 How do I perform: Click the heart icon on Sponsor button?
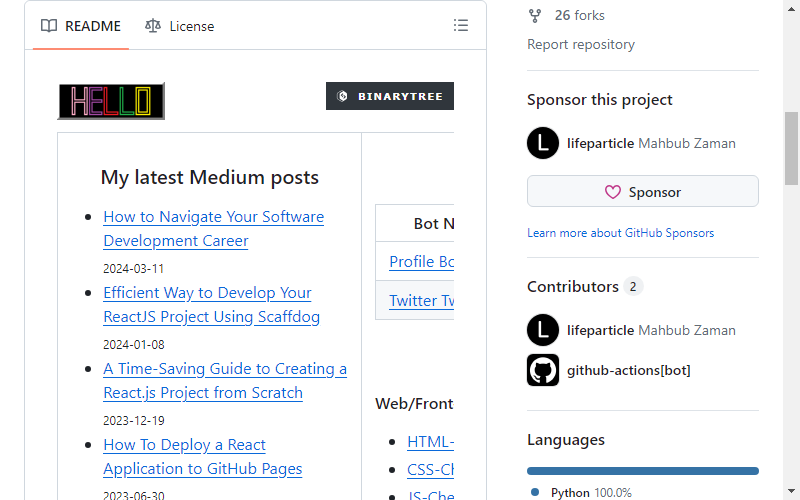[x=613, y=192]
